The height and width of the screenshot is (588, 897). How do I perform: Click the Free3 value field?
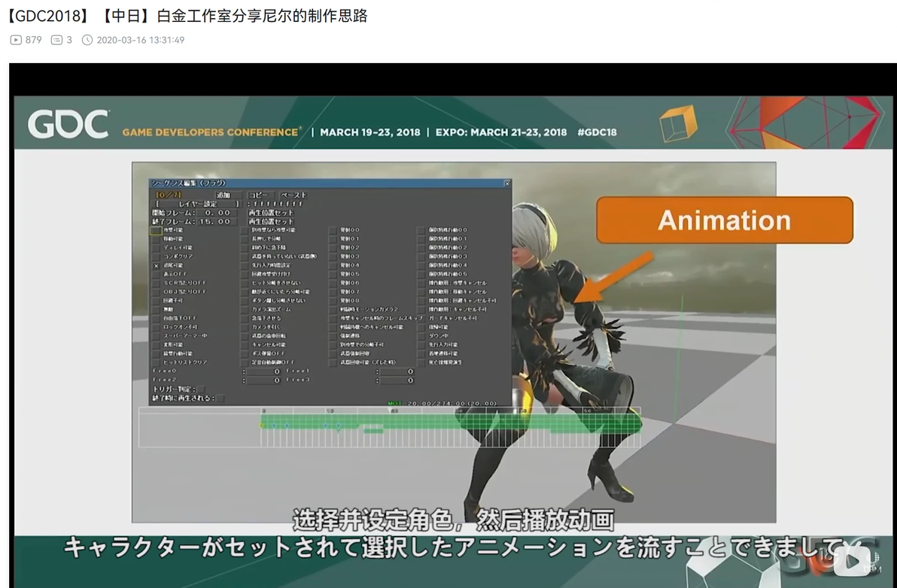point(397,380)
